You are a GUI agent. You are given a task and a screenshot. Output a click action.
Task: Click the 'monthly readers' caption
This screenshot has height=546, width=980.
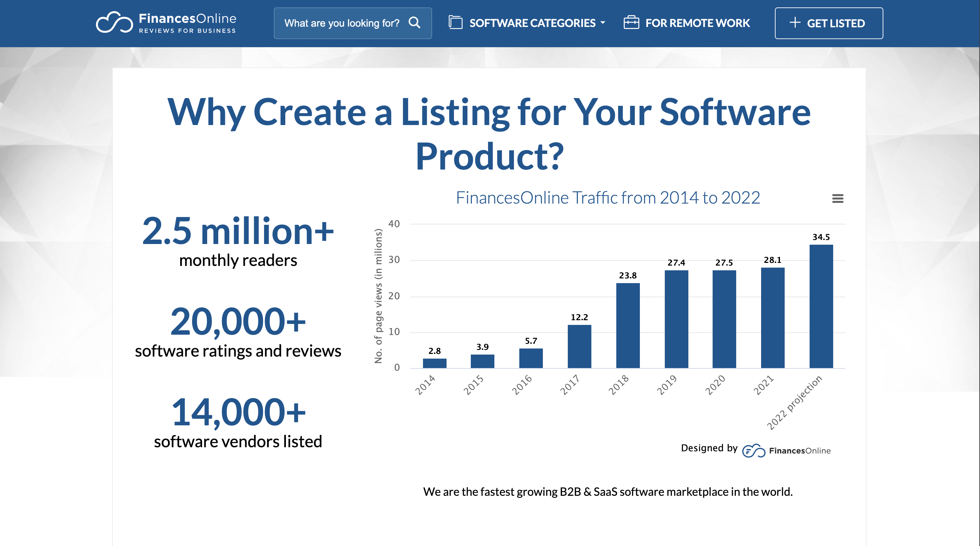coord(238,261)
